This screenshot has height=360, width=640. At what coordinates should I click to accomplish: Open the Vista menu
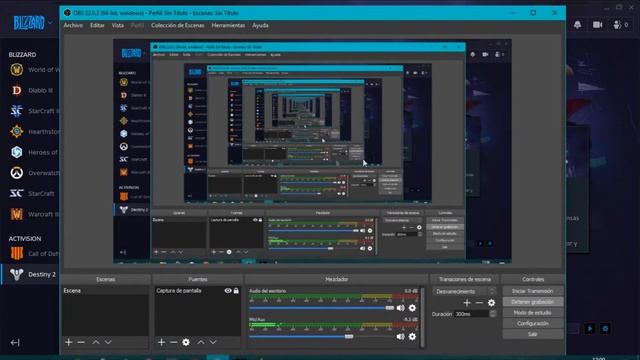118,25
